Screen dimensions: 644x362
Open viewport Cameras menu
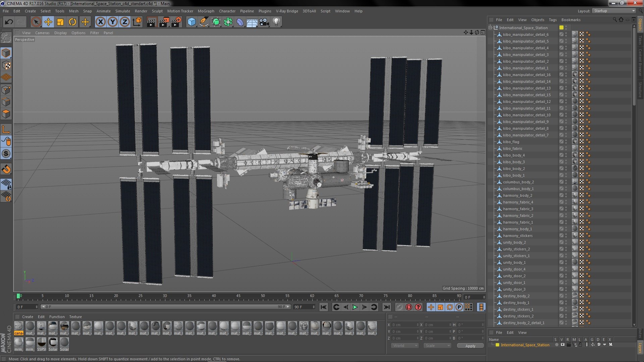coord(42,33)
